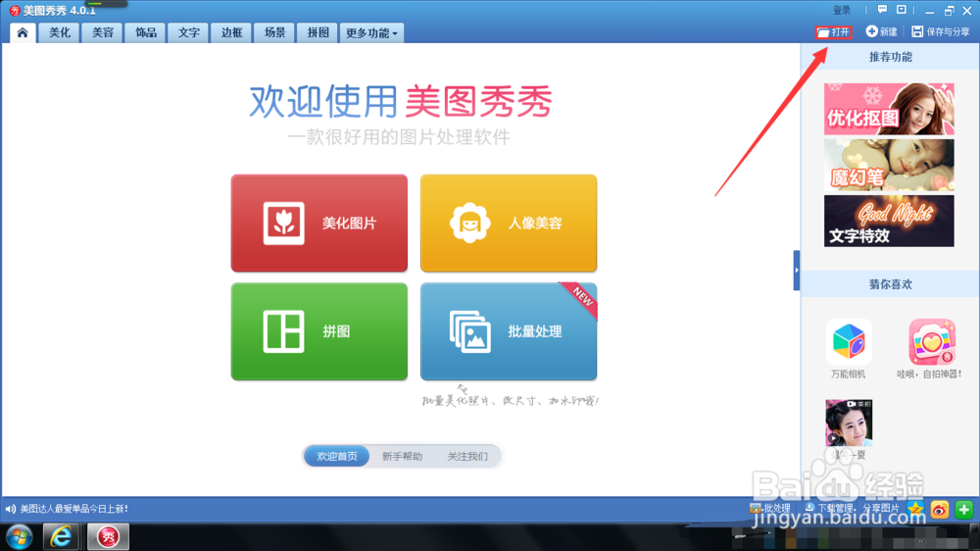Click the speaker announcement icon in status bar

tap(10, 509)
